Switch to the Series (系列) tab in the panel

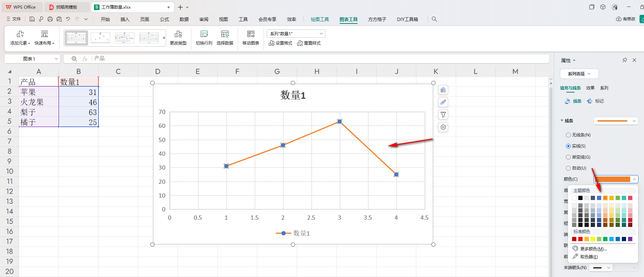604,88
